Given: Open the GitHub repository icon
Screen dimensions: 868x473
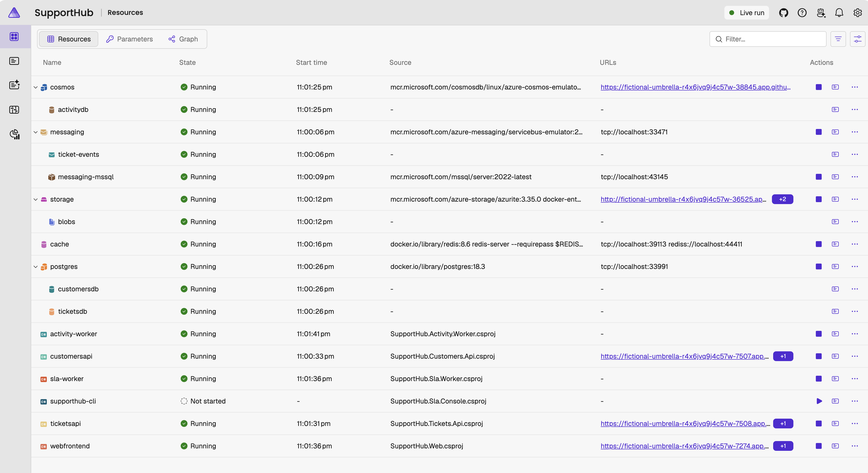Looking at the screenshot, I should pos(783,12).
